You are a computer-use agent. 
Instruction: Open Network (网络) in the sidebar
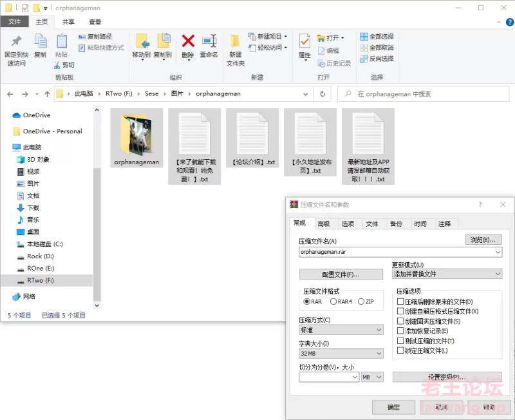point(24,296)
